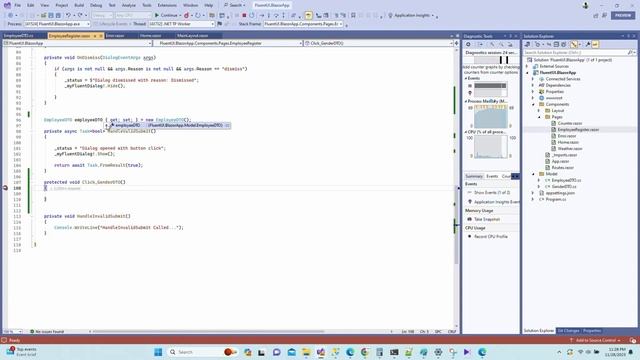The width and height of the screenshot is (640, 360).
Task: Collapse the Components folder
Action: tap(533, 104)
